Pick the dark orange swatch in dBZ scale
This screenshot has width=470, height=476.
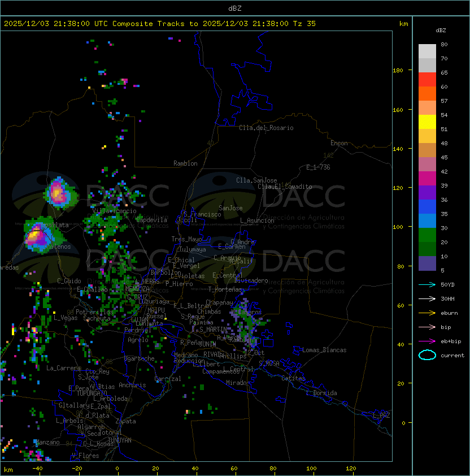click(427, 93)
